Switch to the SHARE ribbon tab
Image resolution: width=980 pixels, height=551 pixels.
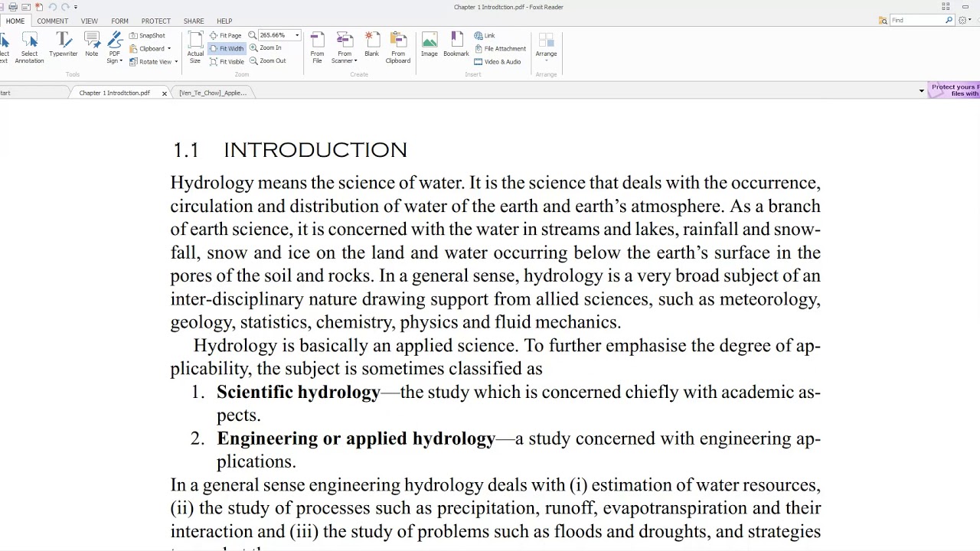194,21
